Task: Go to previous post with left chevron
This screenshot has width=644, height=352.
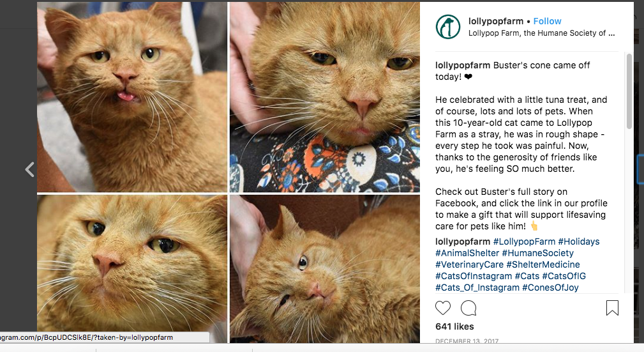Action: coord(29,169)
